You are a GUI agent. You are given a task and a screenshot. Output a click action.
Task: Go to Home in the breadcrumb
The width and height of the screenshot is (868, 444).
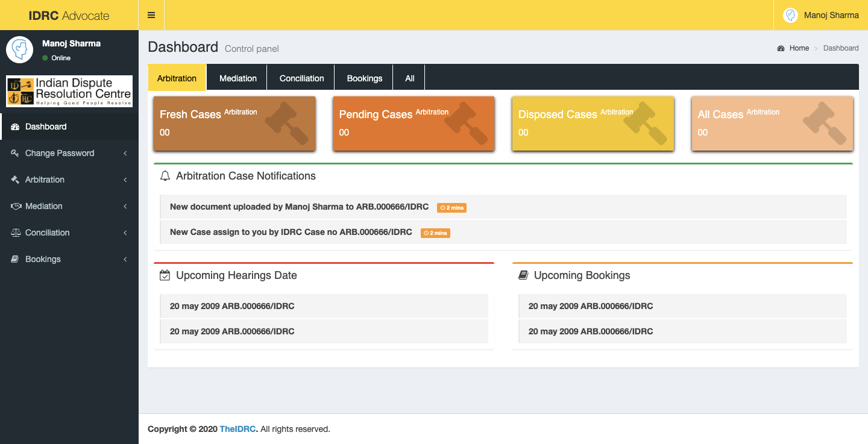(x=799, y=48)
